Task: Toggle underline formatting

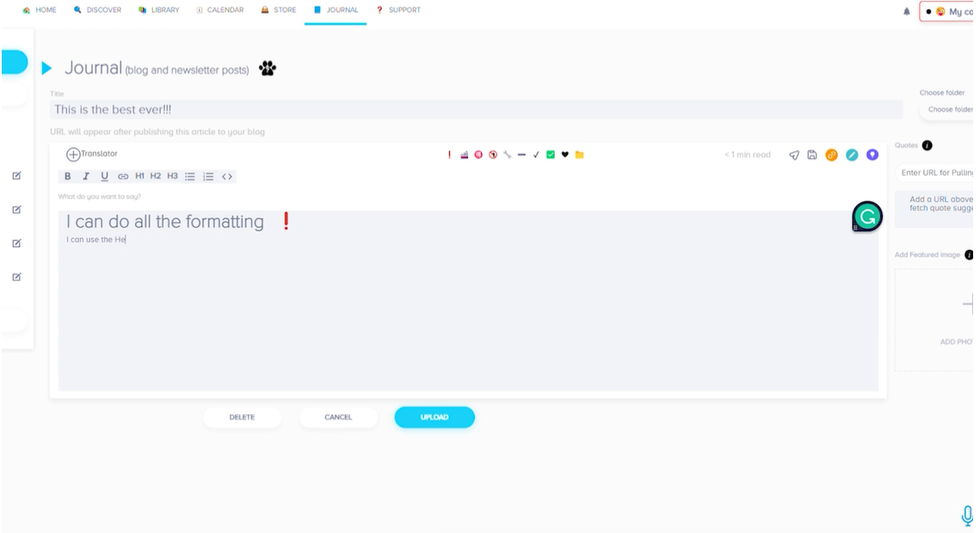Action: 103,176
